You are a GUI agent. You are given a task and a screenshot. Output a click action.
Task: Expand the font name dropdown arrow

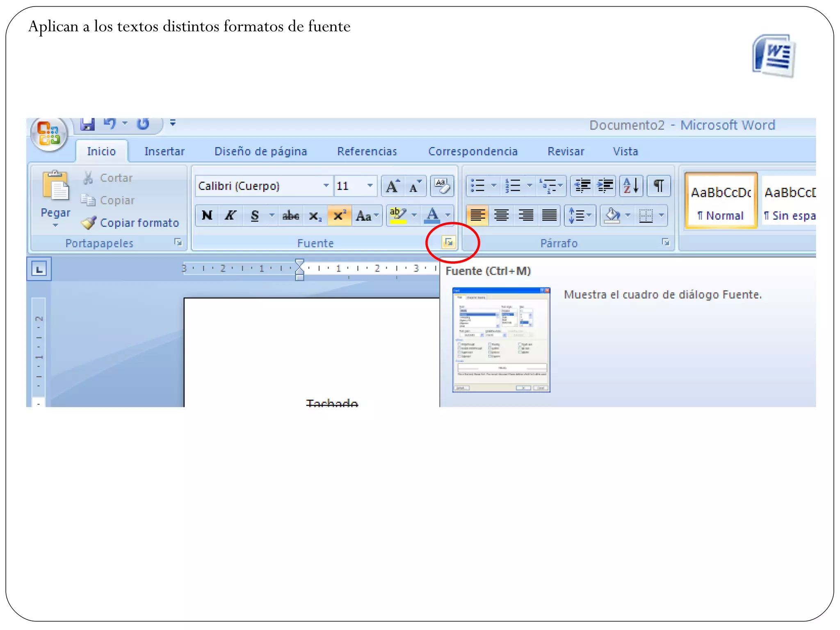point(326,186)
